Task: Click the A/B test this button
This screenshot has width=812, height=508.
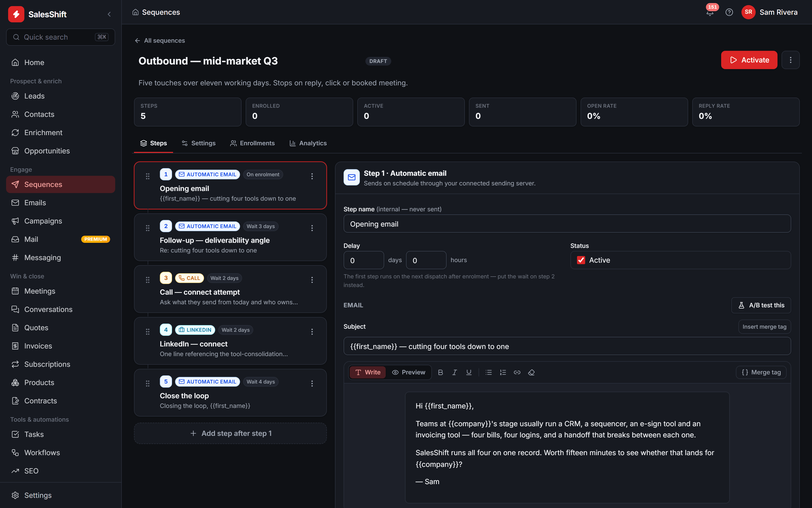Action: coord(761,305)
